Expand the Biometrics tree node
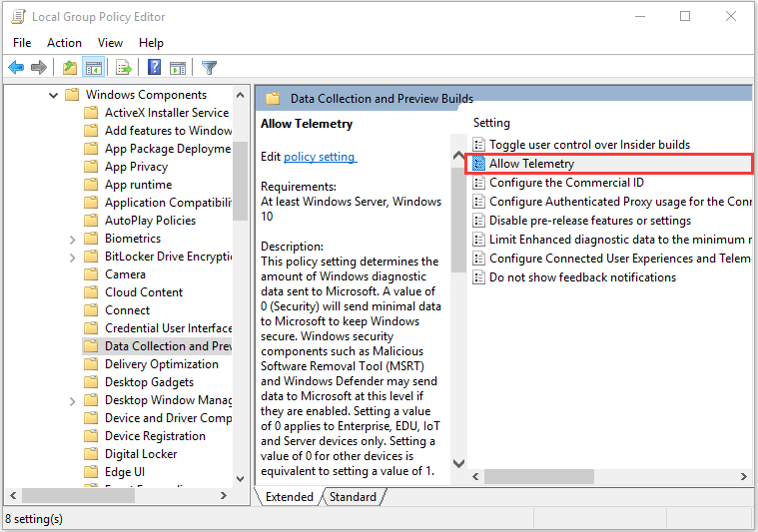758x532 pixels. (72, 240)
